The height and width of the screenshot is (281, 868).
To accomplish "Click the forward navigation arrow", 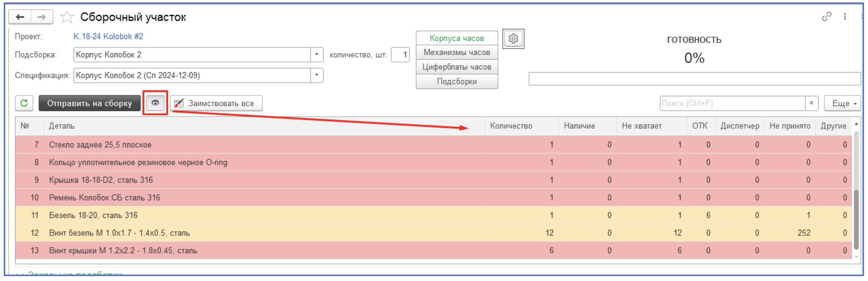I will coord(42,17).
